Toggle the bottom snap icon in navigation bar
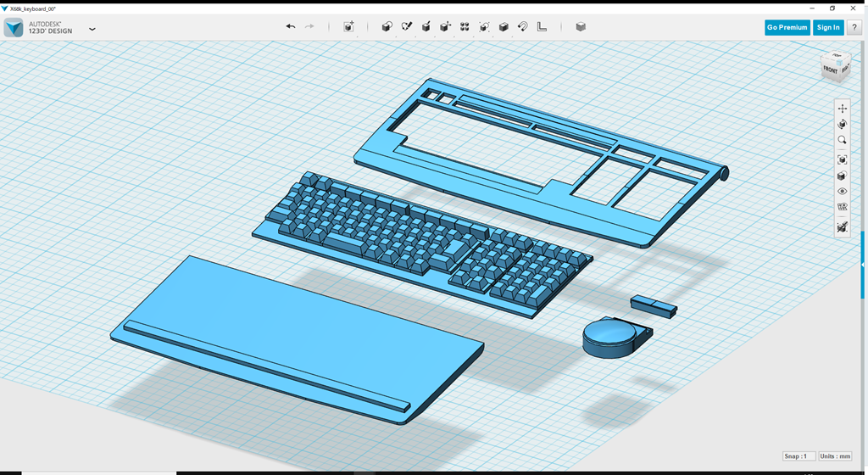Screen dimensions: 868x475 tap(842, 226)
